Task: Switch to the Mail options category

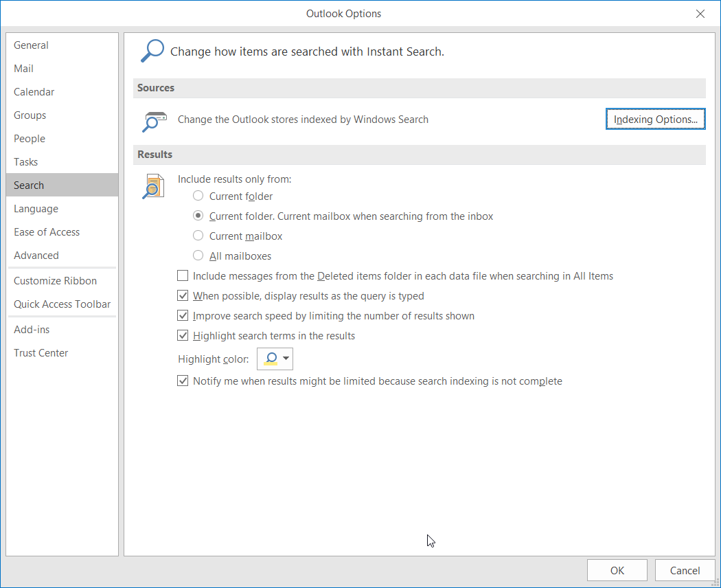Action: [62, 69]
